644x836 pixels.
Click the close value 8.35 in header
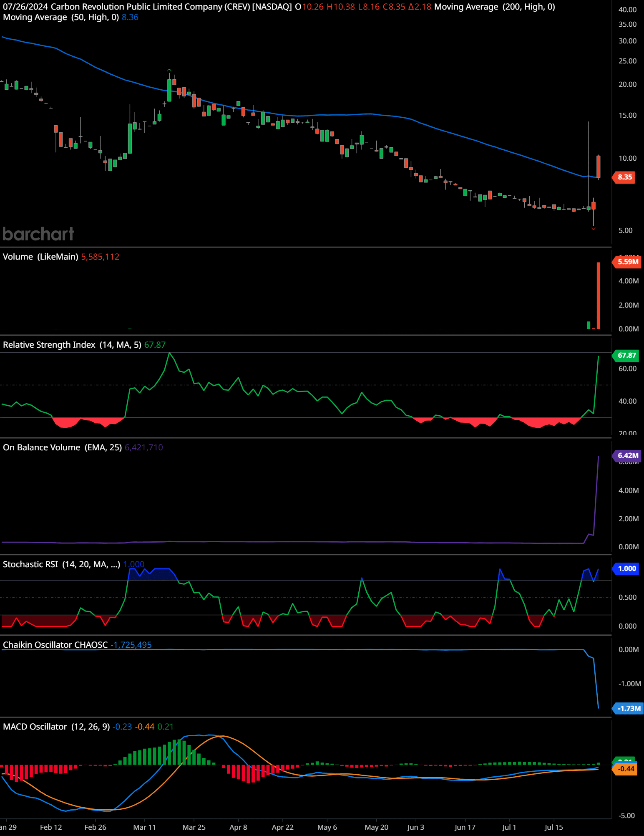397,7
